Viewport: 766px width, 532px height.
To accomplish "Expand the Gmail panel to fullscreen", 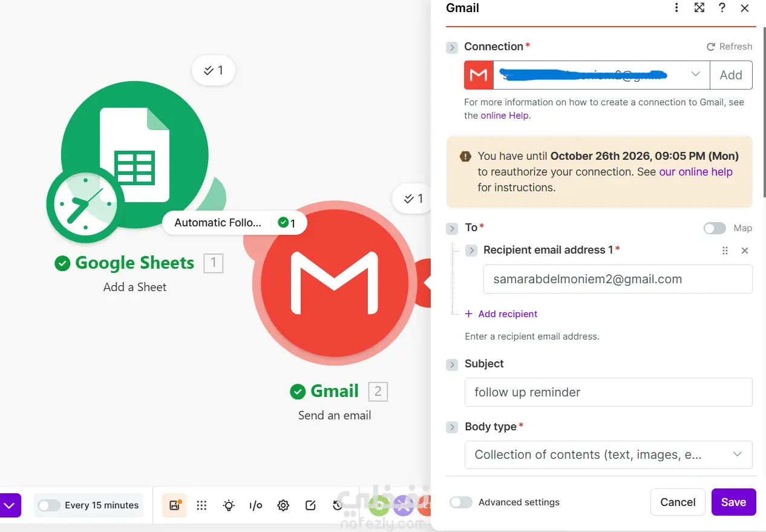I will [x=699, y=8].
